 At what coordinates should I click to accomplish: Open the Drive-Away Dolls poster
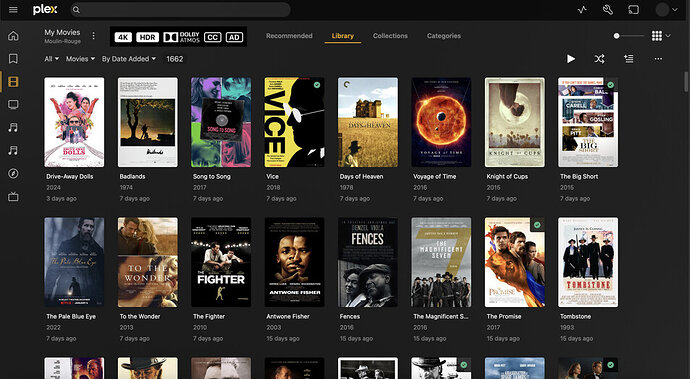(x=74, y=122)
